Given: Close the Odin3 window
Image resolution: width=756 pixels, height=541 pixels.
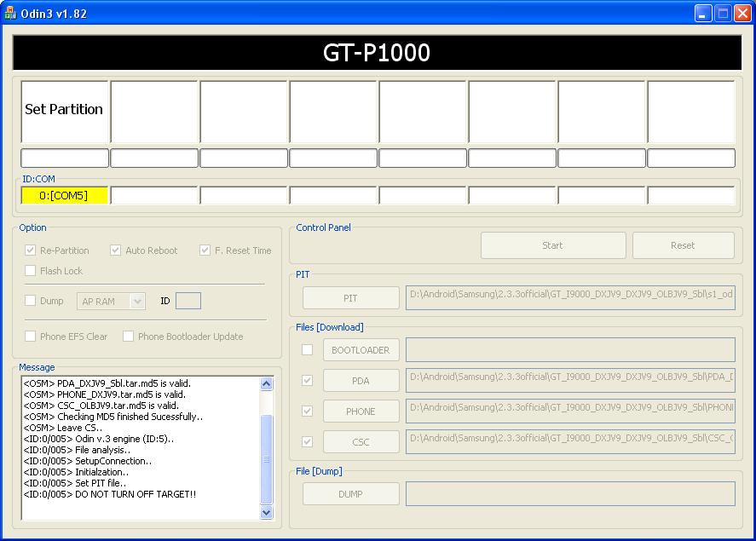Looking at the screenshot, I should coord(742,14).
